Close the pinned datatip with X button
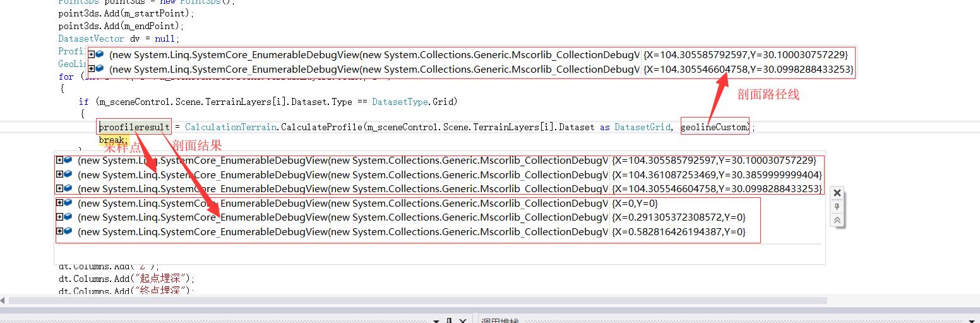Viewport: 980px width, 323px height. (837, 193)
